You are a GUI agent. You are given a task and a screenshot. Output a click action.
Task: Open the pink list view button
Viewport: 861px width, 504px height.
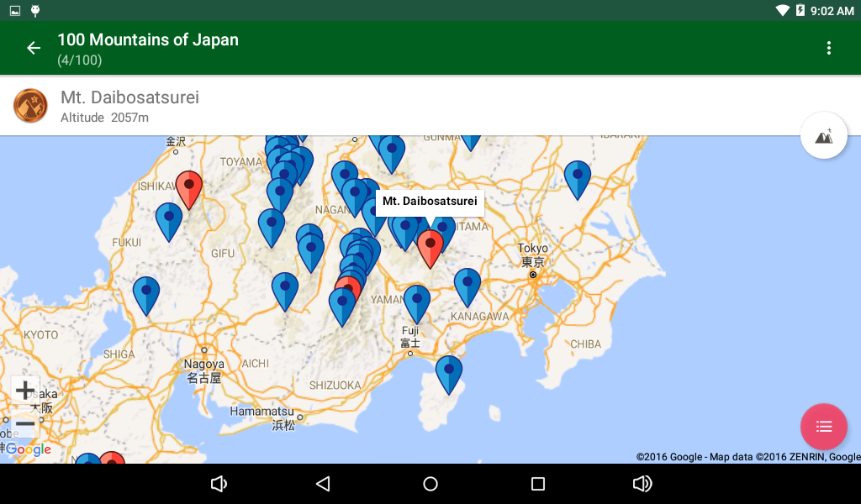tap(824, 427)
